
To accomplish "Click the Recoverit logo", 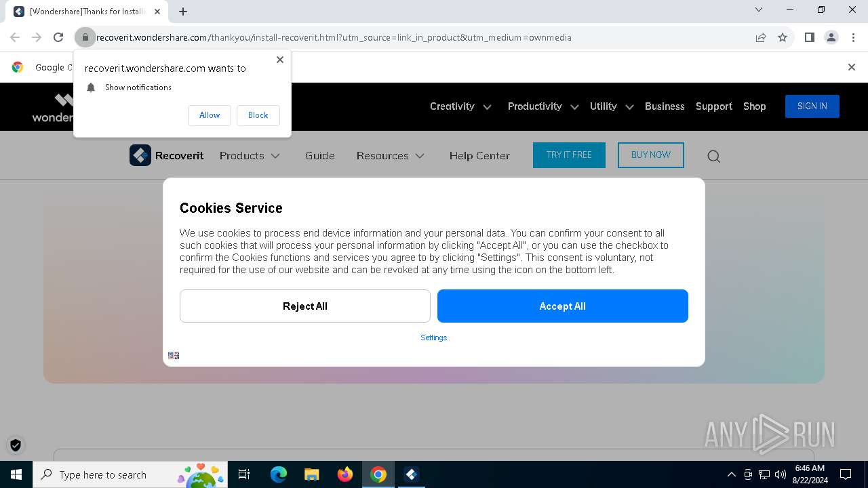I will pos(167,155).
